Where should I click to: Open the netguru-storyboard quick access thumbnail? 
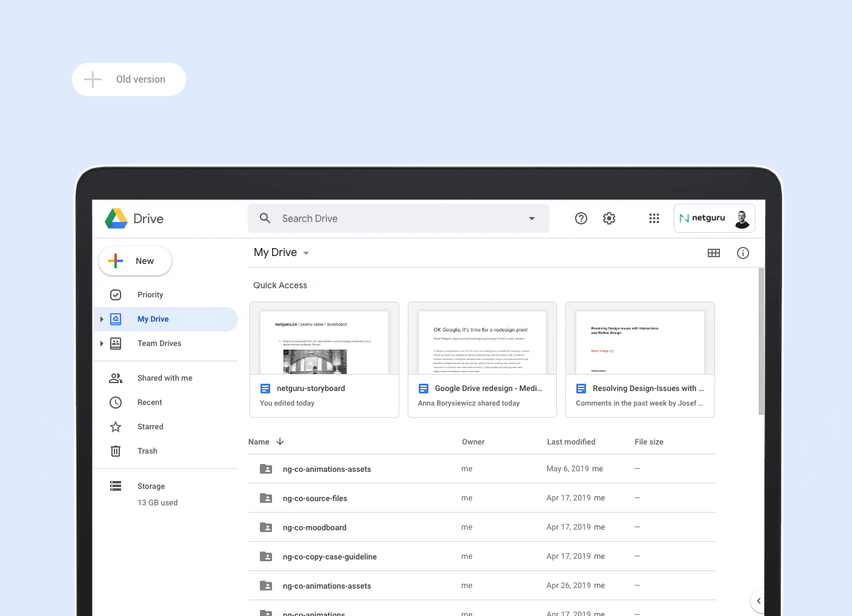pos(324,339)
